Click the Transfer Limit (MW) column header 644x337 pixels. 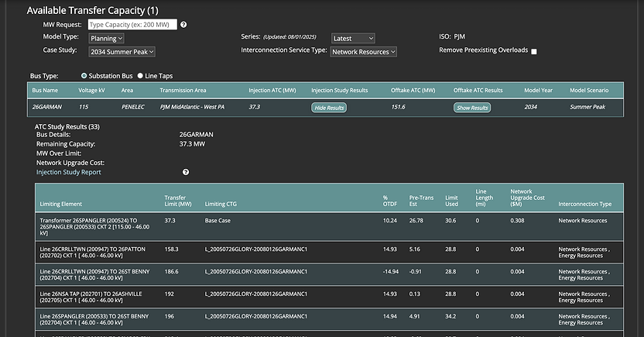pos(178,201)
